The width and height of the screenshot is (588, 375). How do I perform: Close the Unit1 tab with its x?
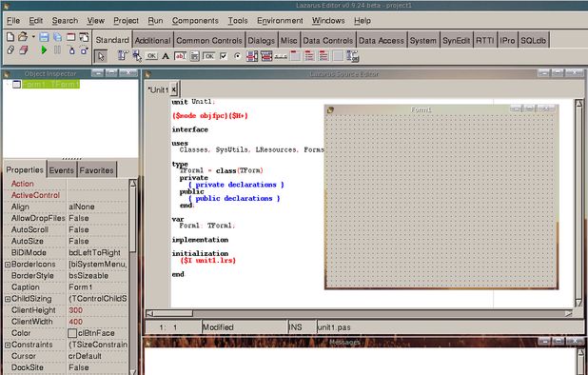tap(173, 89)
